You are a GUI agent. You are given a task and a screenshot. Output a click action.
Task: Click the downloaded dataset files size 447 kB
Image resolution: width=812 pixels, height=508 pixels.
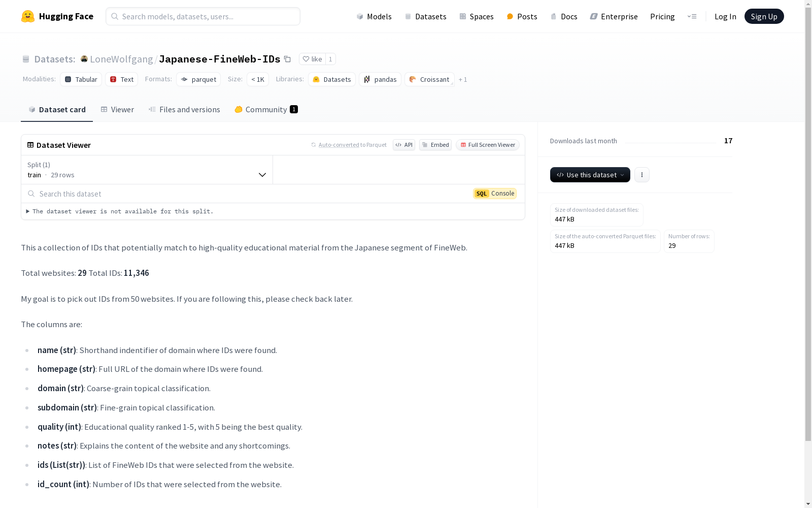click(564, 219)
